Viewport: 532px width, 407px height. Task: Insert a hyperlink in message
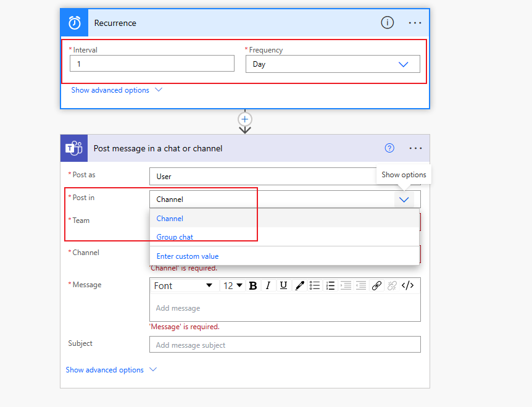(x=376, y=286)
